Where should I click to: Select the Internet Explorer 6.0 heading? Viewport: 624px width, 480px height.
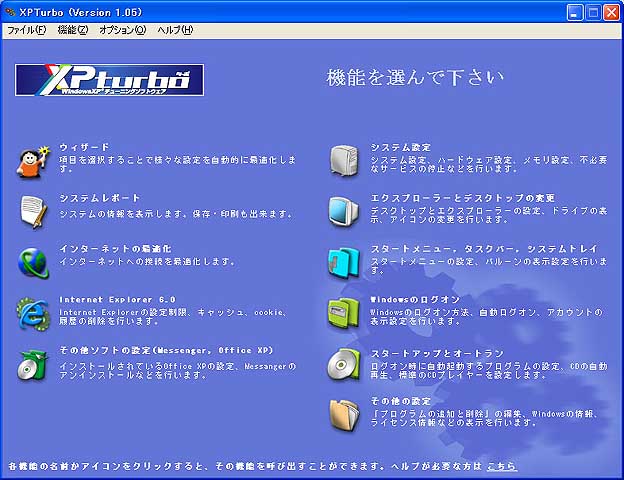pos(117,299)
